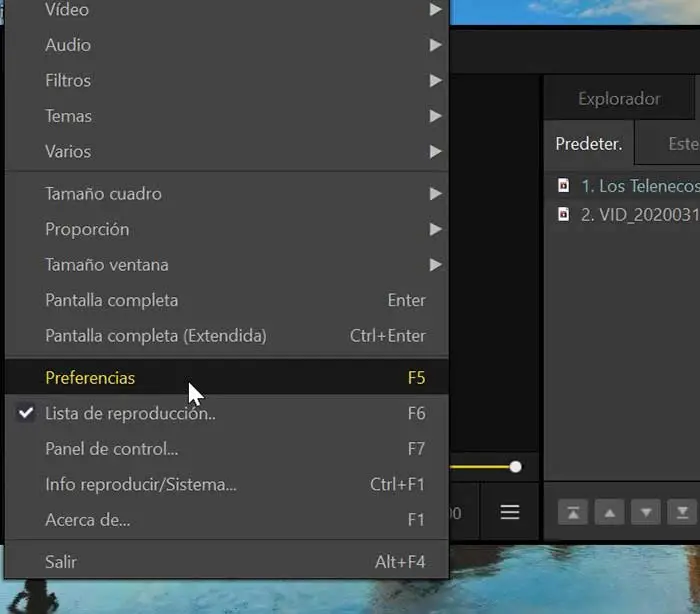Viewport: 700px width, 614px height.
Task: Open the Varios submenu
Action: click(x=226, y=152)
